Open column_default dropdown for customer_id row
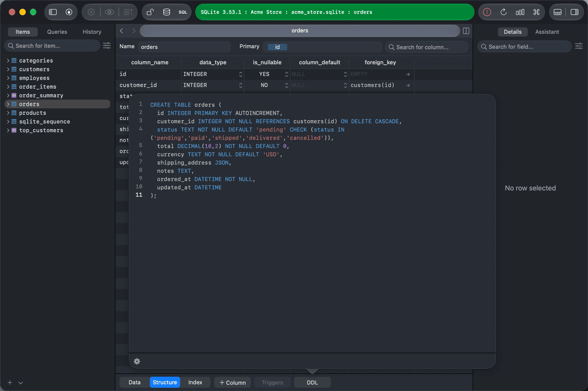This screenshot has height=391, width=588. pyautogui.click(x=345, y=85)
